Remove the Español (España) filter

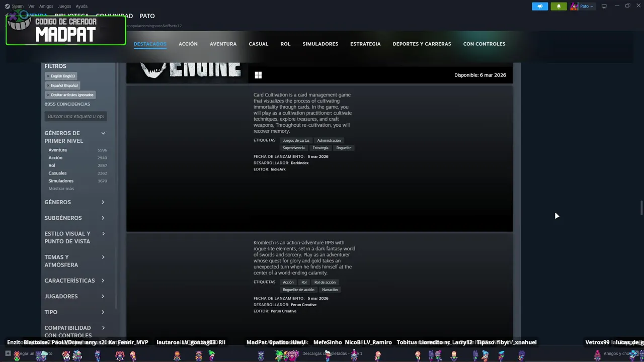point(48,85)
